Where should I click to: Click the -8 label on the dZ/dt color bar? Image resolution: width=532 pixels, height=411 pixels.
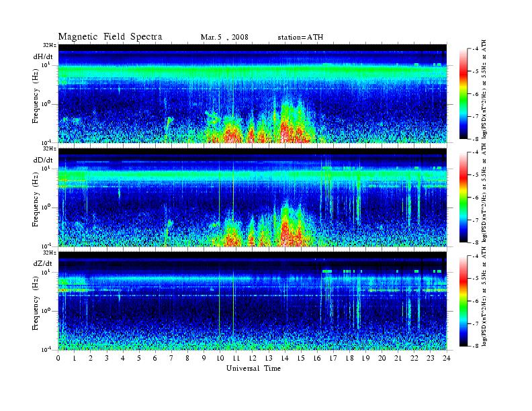[x=476, y=346]
